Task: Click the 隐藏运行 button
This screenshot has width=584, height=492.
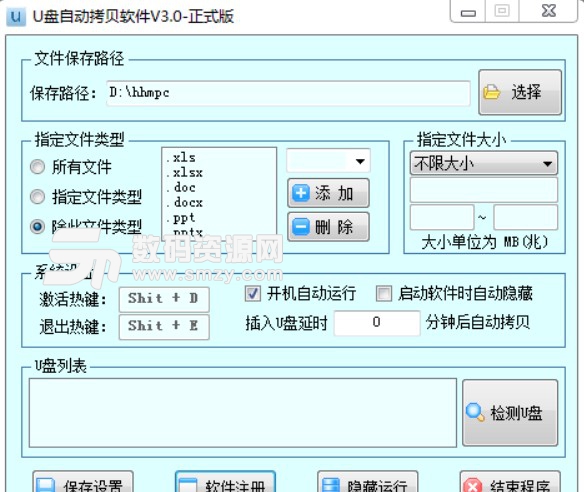Action: pos(368,482)
